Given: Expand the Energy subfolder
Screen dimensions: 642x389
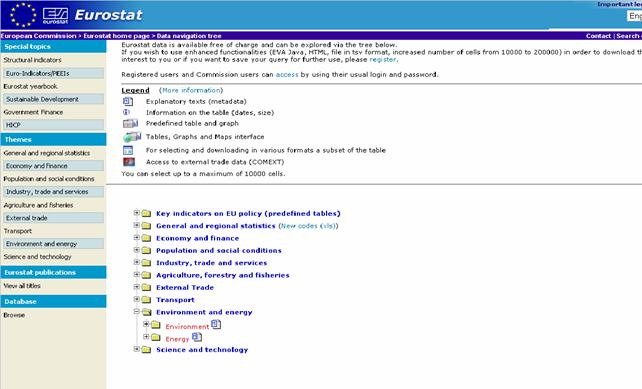Looking at the screenshot, I should pyautogui.click(x=146, y=337).
